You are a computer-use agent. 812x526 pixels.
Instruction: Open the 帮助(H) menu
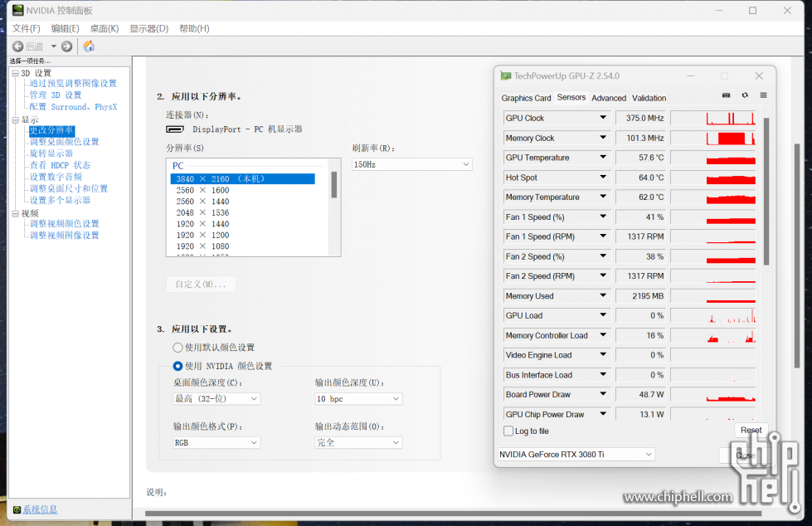[x=194, y=28]
